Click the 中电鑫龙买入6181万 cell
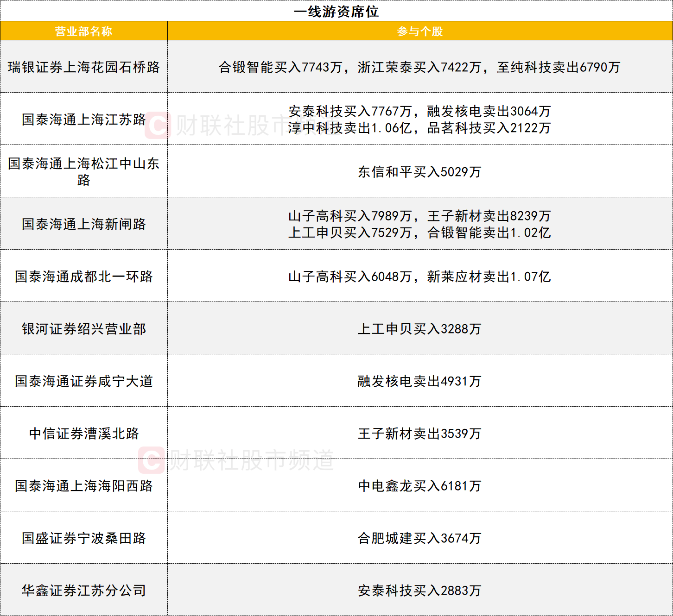 (419, 486)
